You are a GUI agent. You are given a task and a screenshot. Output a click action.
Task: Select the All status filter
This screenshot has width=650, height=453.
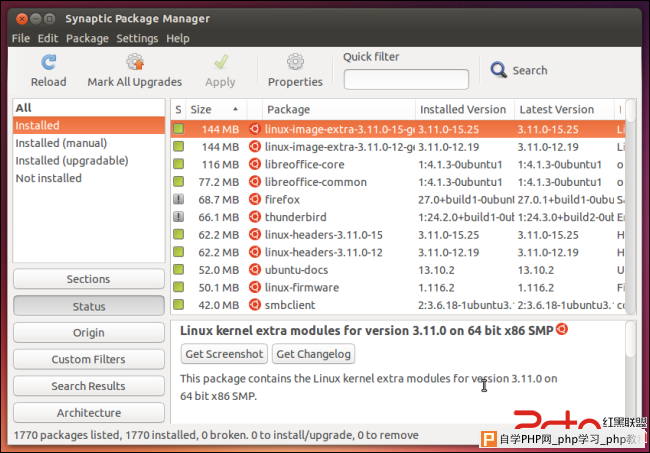point(89,108)
